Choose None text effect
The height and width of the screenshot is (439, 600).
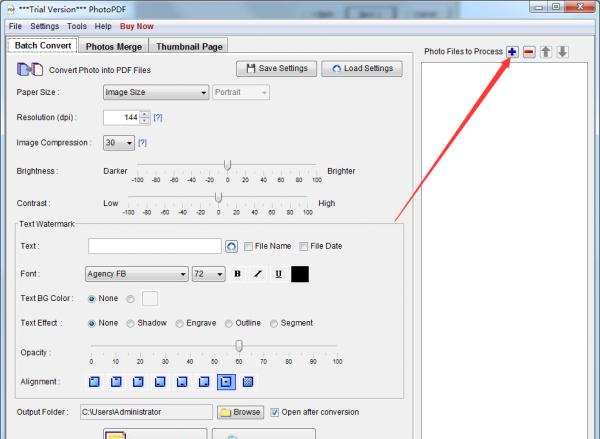[91, 323]
